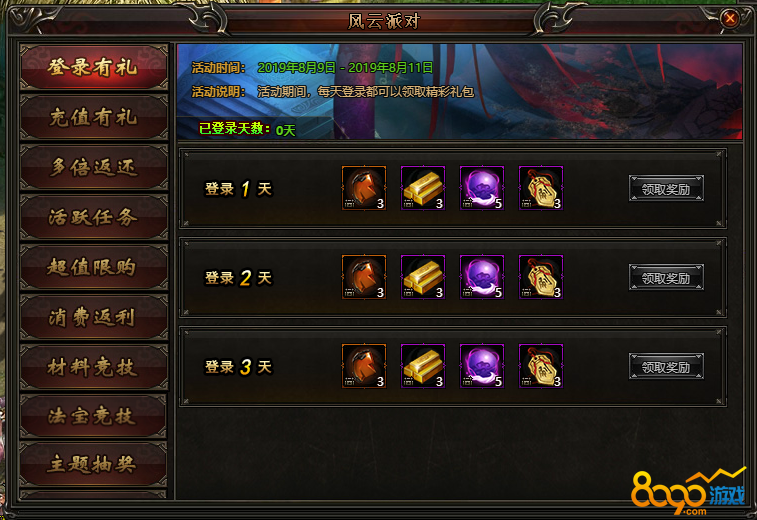Select the gold bars icon in 登录3天 row
The image size is (757, 520).
pyautogui.click(x=423, y=366)
